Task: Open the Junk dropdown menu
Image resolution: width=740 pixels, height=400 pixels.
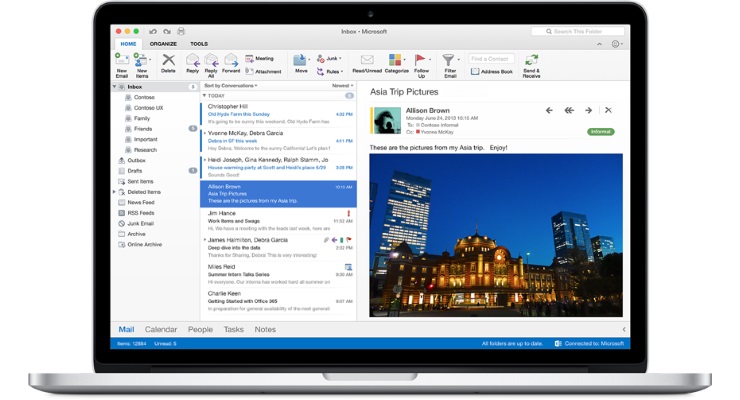Action: tap(334, 59)
